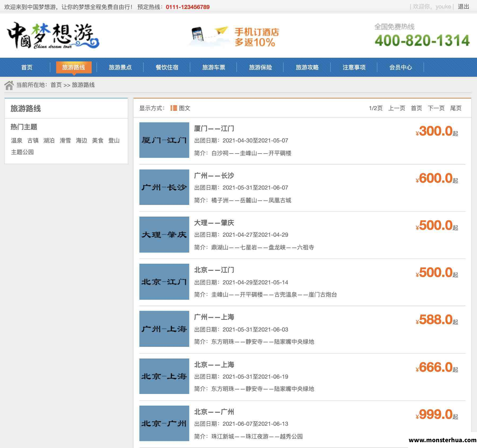Open the 厦门-江门 route thumbnail
Image resolution: width=477 pixels, height=448 pixels.
coord(164,140)
